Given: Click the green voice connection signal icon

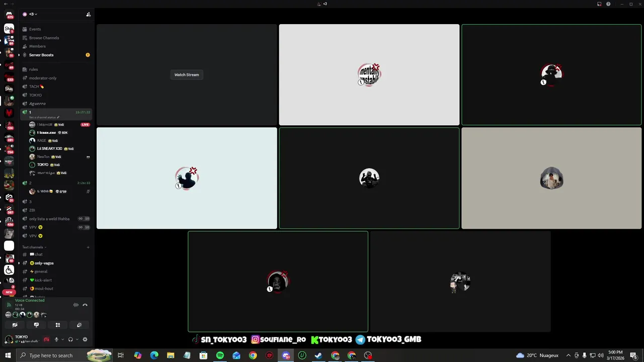Looking at the screenshot, I should tap(9, 305).
